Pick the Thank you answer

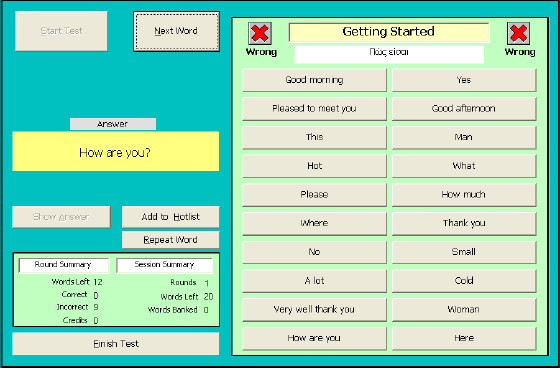pos(464,223)
